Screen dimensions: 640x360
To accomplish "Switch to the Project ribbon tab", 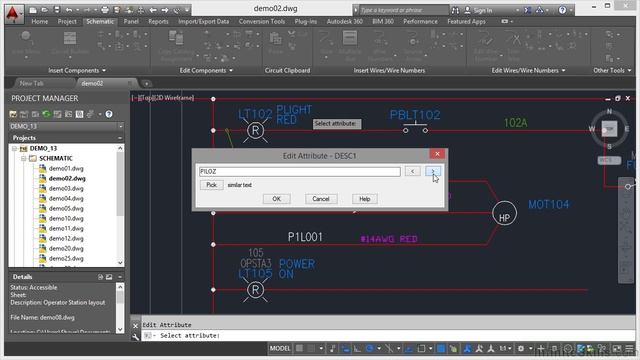I will point(67,21).
